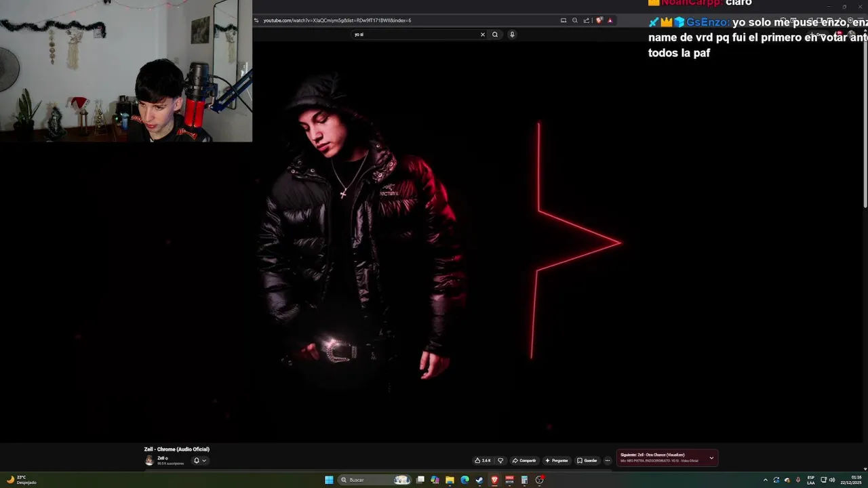Screen dimensions: 868x488
Task: Open site settings icon left of URL
Action: coord(258,20)
